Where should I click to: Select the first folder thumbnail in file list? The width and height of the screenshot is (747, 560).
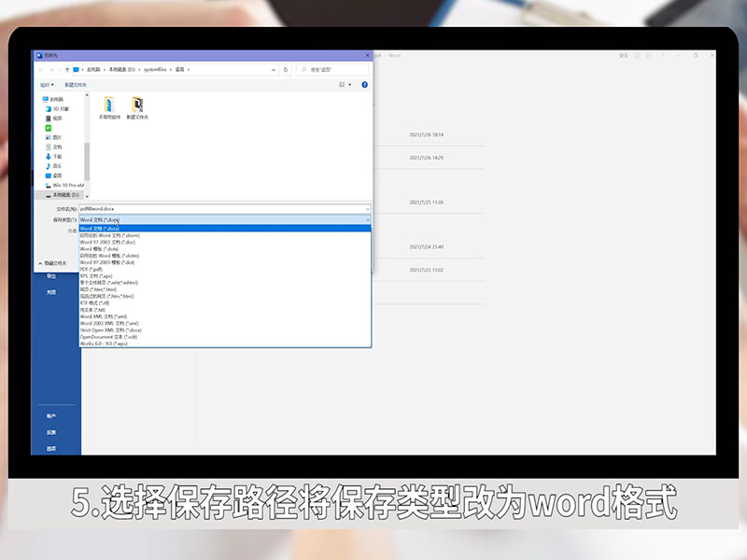(109, 108)
